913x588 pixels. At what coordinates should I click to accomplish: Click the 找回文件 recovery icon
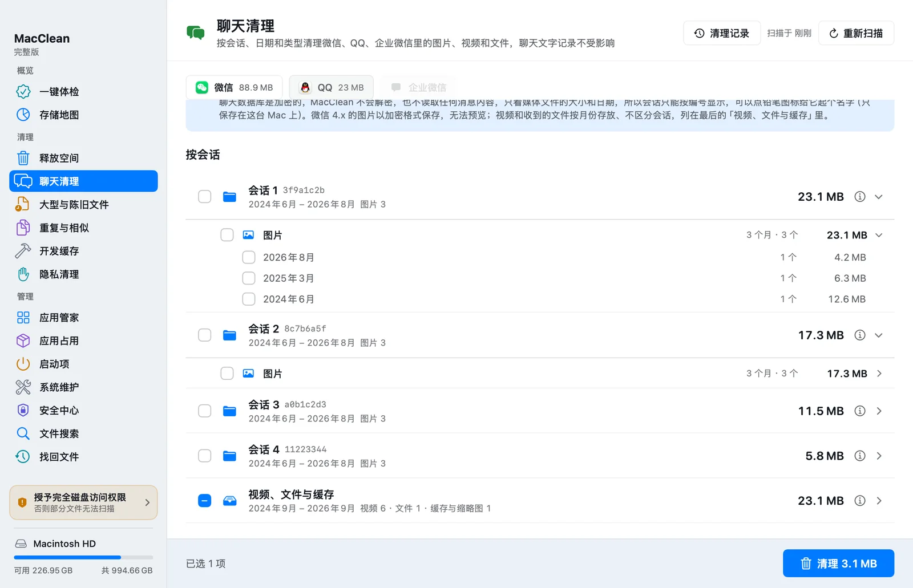pyautogui.click(x=23, y=456)
